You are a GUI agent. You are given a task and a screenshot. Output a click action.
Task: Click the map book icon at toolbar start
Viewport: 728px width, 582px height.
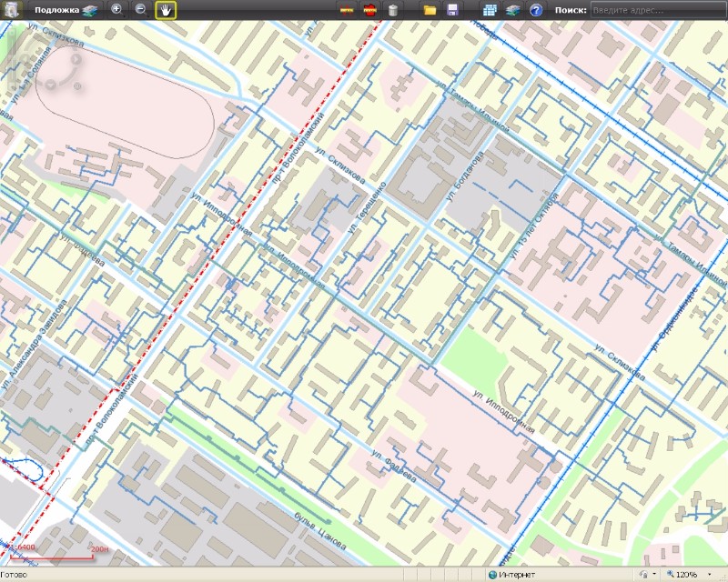[12, 10]
